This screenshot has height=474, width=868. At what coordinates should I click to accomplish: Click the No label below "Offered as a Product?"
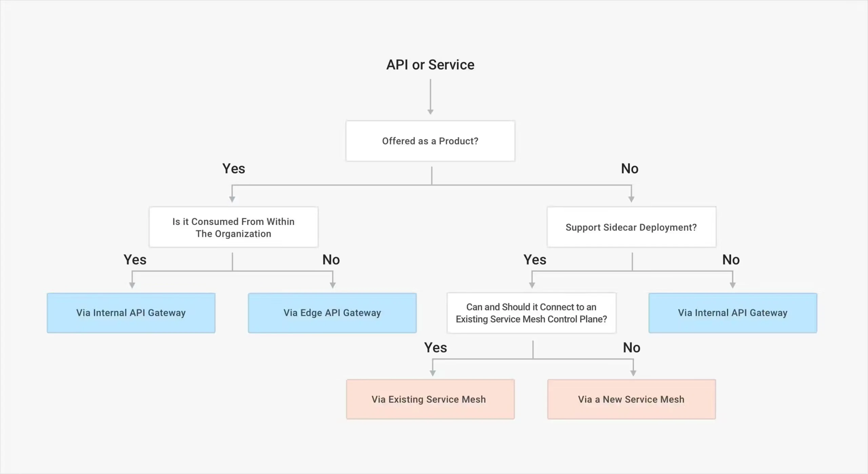(630, 169)
